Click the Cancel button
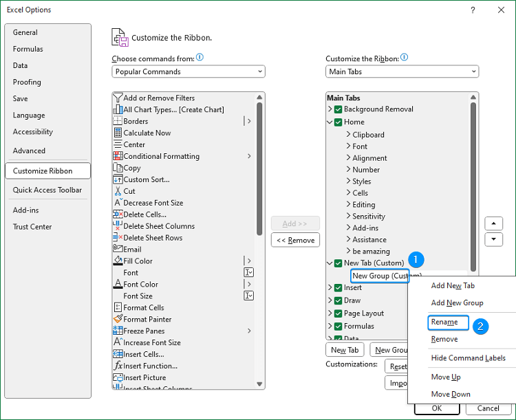 click(488, 408)
